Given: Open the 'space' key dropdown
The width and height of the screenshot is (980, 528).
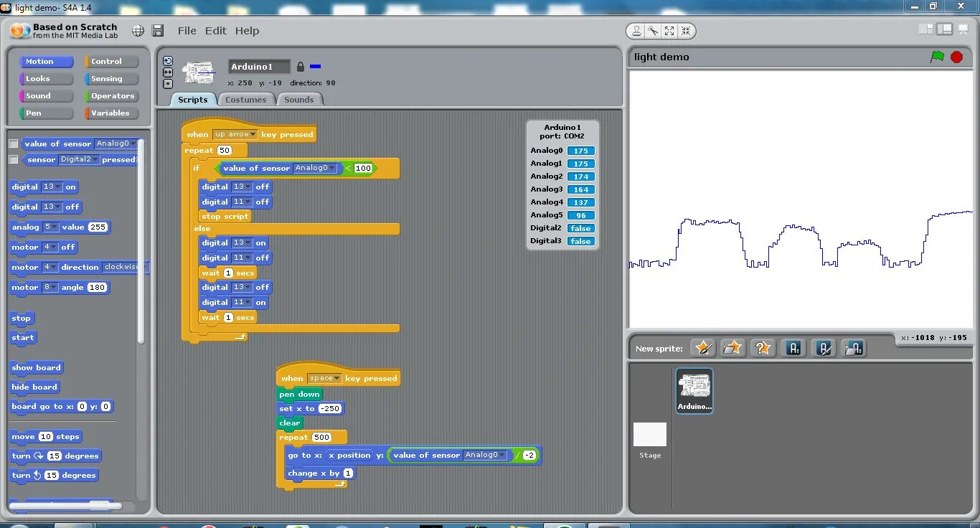Looking at the screenshot, I should pos(324,378).
